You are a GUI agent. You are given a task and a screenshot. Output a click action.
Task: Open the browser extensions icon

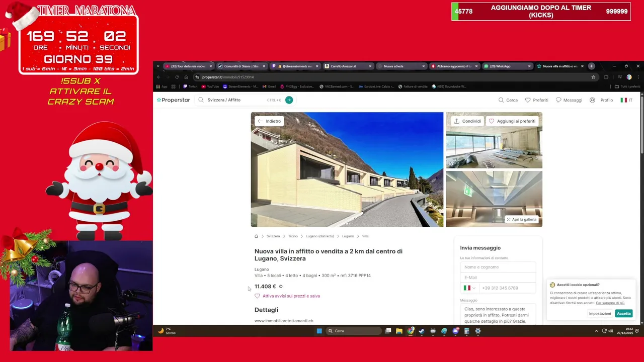[606, 77]
